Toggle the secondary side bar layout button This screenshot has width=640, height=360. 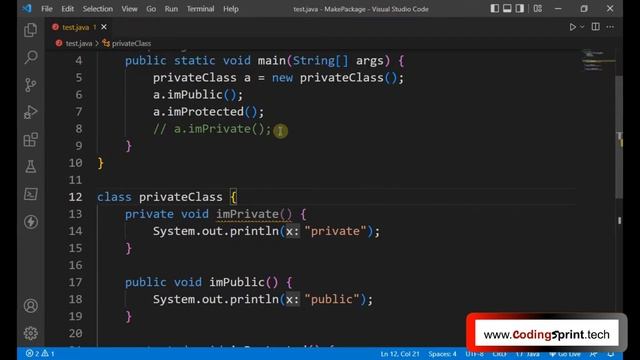(x=520, y=9)
